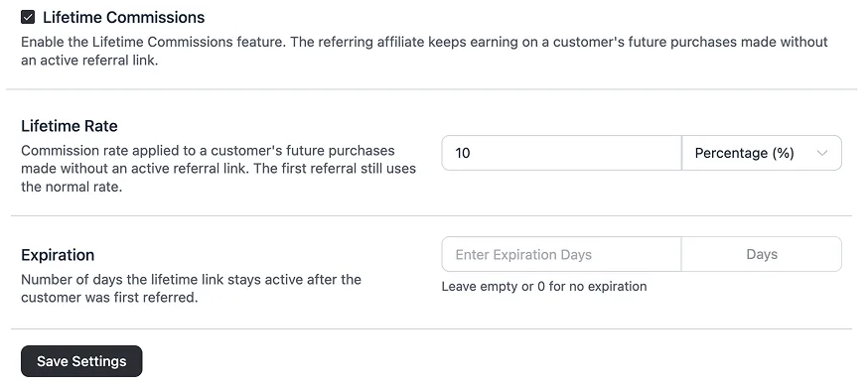Click divider between Lifetime Rate and Expiration
The height and width of the screenshot is (387, 868).
(432, 215)
